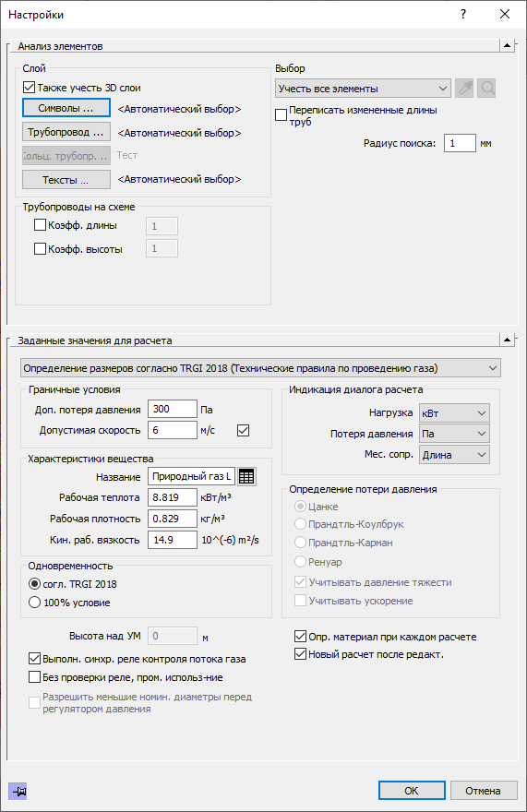
Task: Collapse the Анализ элементов section
Action: [x=507, y=45]
